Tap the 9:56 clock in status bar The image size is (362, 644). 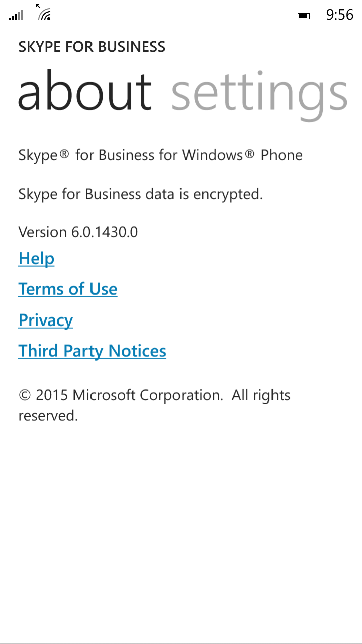pos(339,15)
